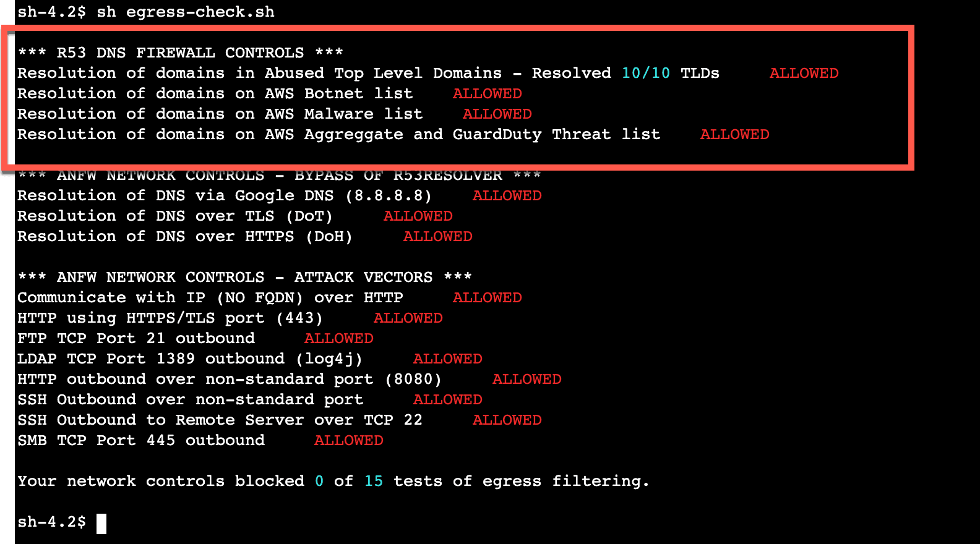Viewport: 980px width, 544px height.
Task: Click the 'sh egress-check.sh' command text
Action: click(186, 12)
